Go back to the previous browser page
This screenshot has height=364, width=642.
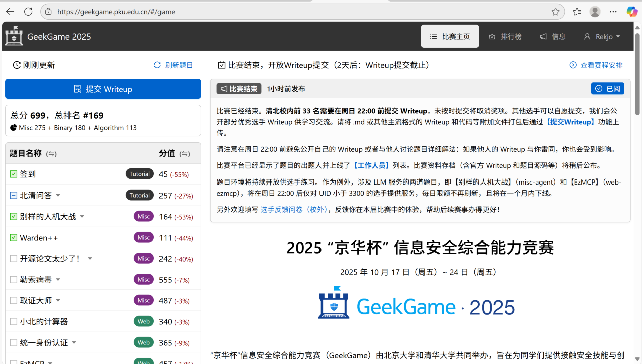pos(10,11)
